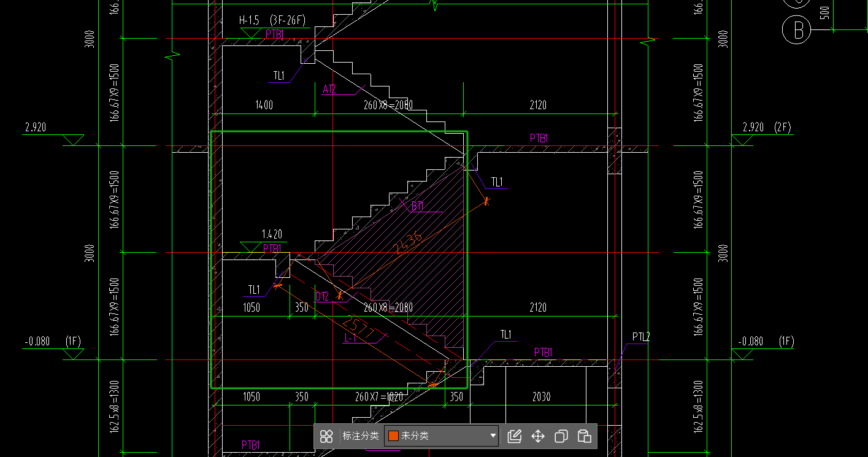Viewport: 868px width, 457px height.
Task: Click the DT2 stair label
Action: click(322, 297)
